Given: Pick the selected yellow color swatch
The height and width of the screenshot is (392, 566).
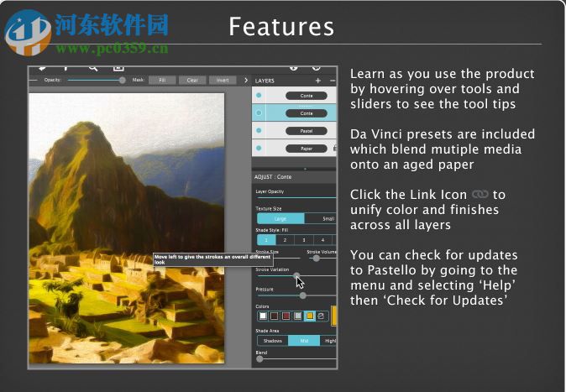Looking at the screenshot, I should click(x=309, y=316).
